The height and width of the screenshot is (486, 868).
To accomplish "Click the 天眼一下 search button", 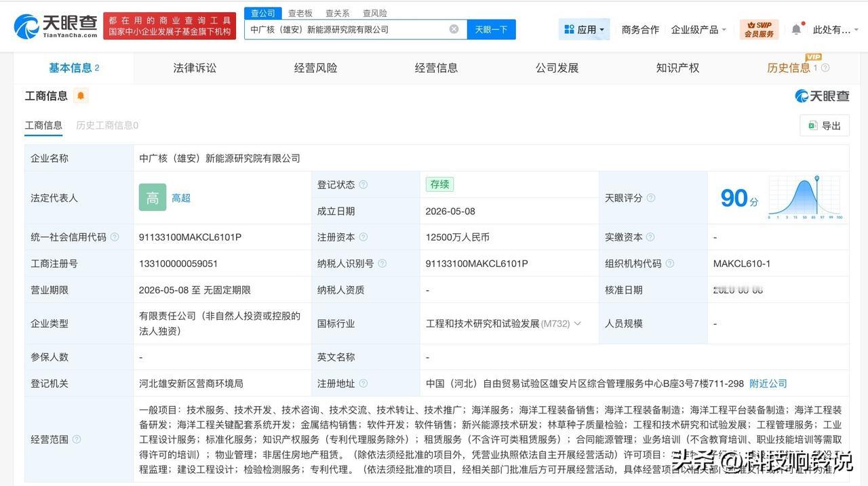I will (x=491, y=29).
